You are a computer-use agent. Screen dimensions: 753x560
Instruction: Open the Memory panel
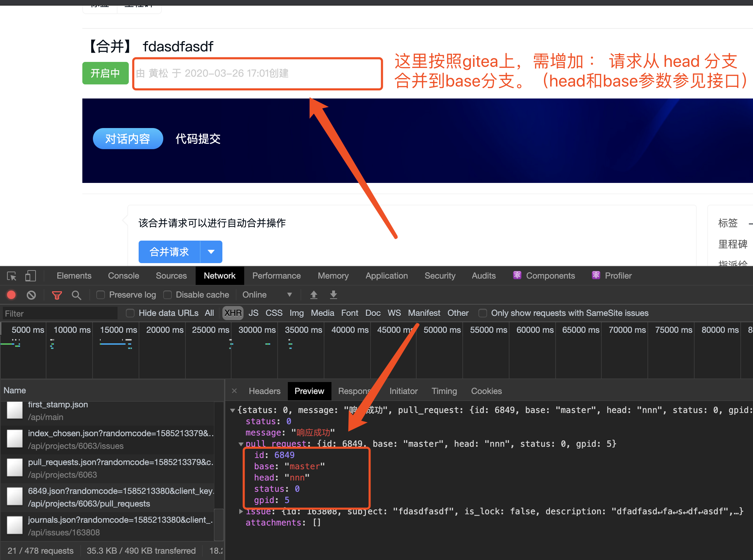pyautogui.click(x=333, y=276)
